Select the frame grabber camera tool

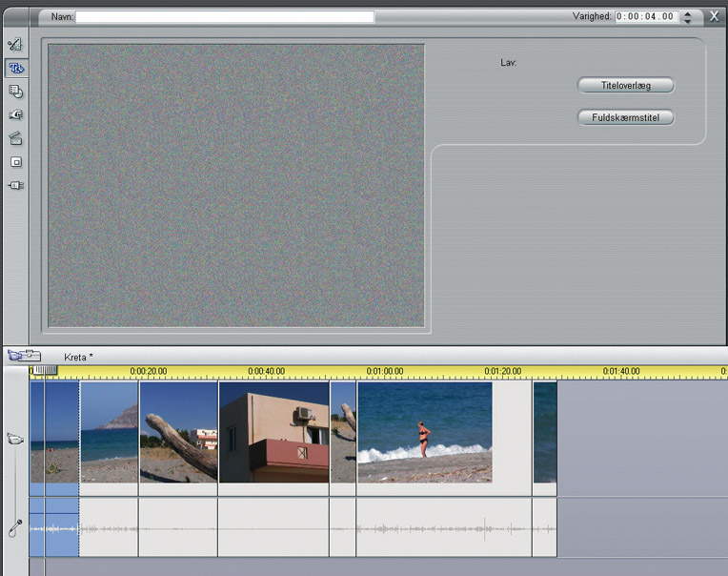click(x=15, y=115)
